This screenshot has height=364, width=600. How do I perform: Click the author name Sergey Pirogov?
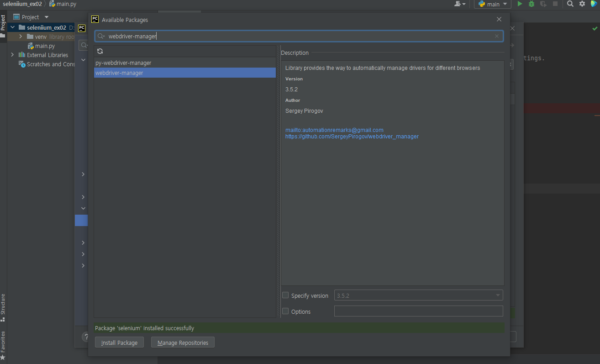(304, 111)
